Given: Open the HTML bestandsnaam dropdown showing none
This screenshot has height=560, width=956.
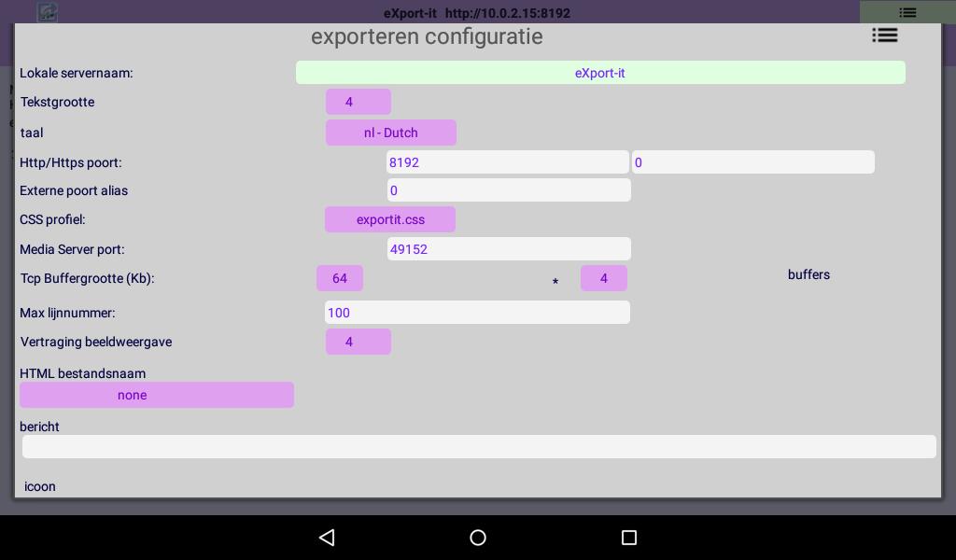Looking at the screenshot, I should 157,395.
